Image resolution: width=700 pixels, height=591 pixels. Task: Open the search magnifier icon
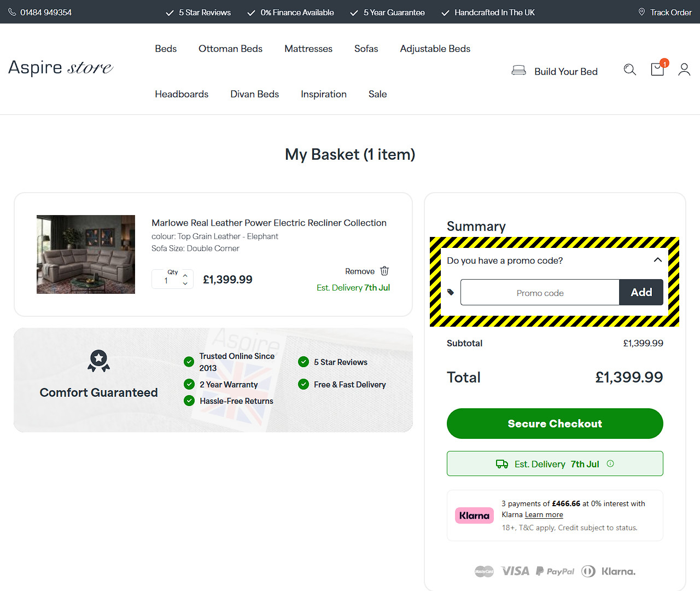click(x=630, y=69)
